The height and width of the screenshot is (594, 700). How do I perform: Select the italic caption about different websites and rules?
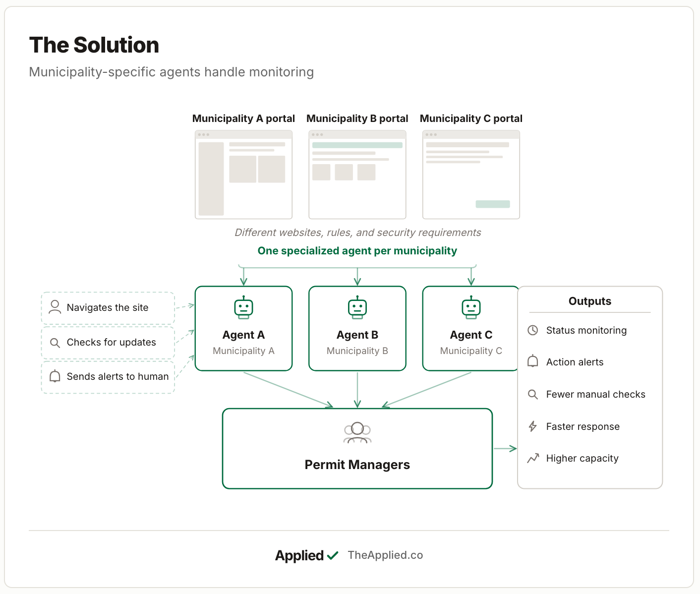pos(357,233)
